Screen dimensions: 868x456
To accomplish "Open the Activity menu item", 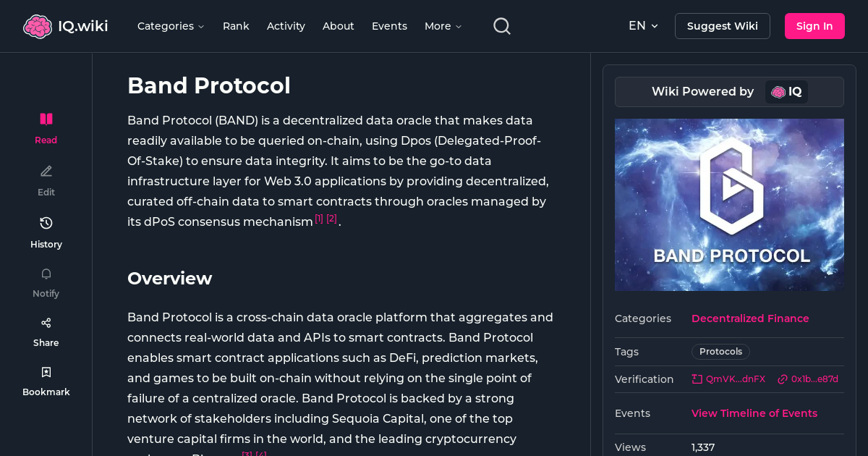I will pos(286,25).
